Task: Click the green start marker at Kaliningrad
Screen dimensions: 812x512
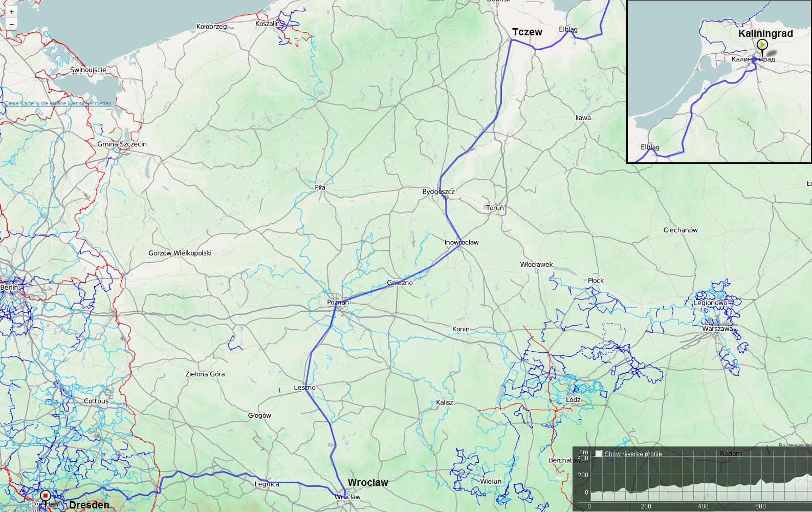Action: click(x=762, y=46)
